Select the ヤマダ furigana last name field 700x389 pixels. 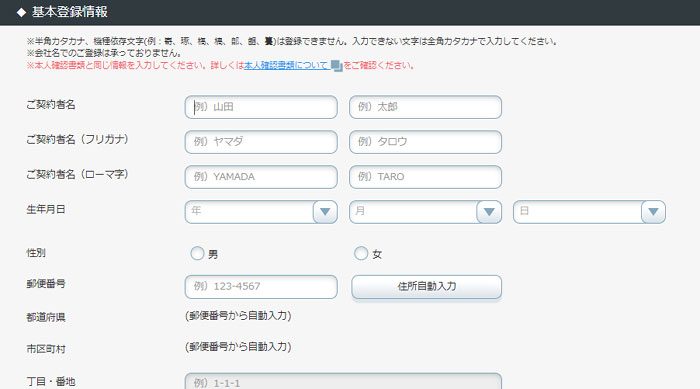(x=261, y=142)
